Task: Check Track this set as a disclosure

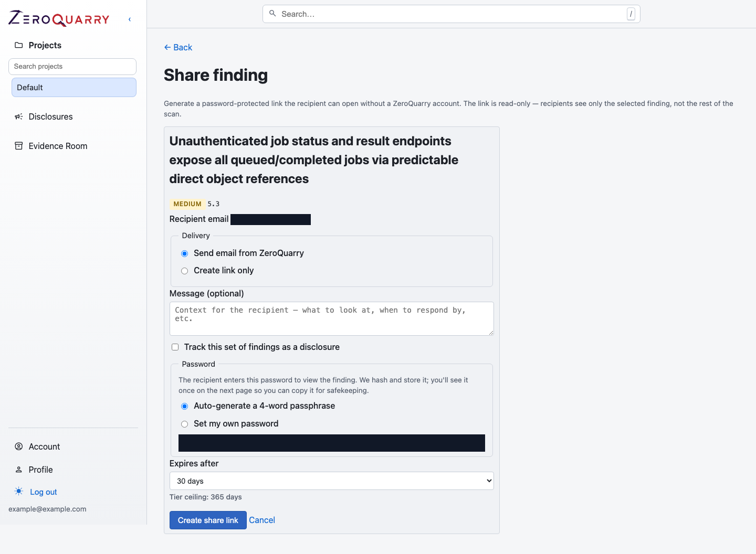Action: tap(175, 347)
